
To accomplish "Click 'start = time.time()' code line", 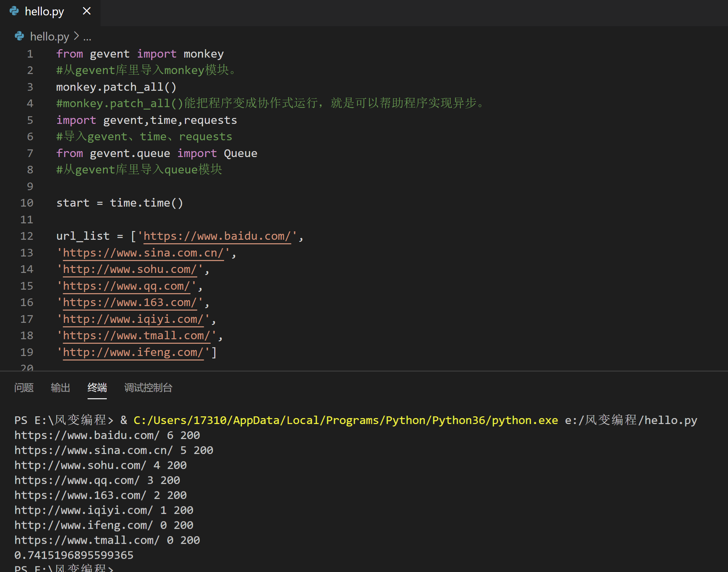I will tap(120, 203).
